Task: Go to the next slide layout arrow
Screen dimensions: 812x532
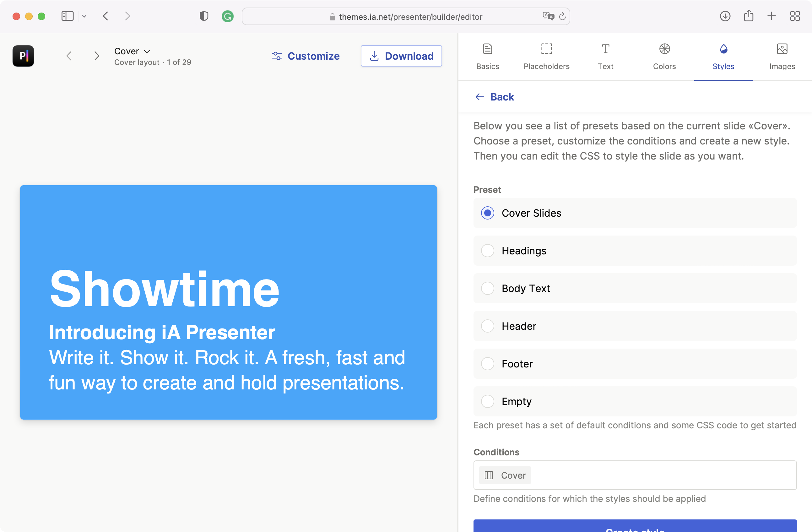Action: point(97,56)
